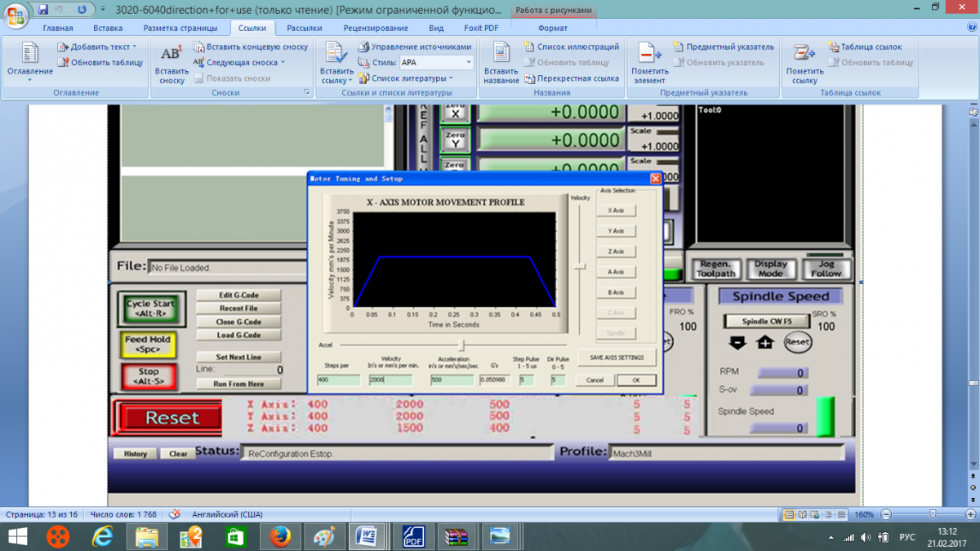Screen dimensions: 980x551
Task: Open Управление источниками source manager
Action: [x=414, y=47]
